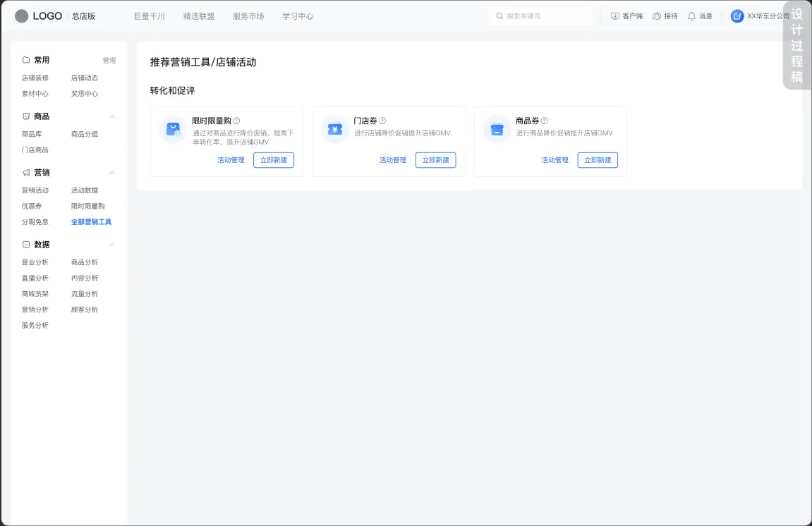The height and width of the screenshot is (526, 812).
Task: Click the 数据 chart icon
Action: [x=26, y=245]
